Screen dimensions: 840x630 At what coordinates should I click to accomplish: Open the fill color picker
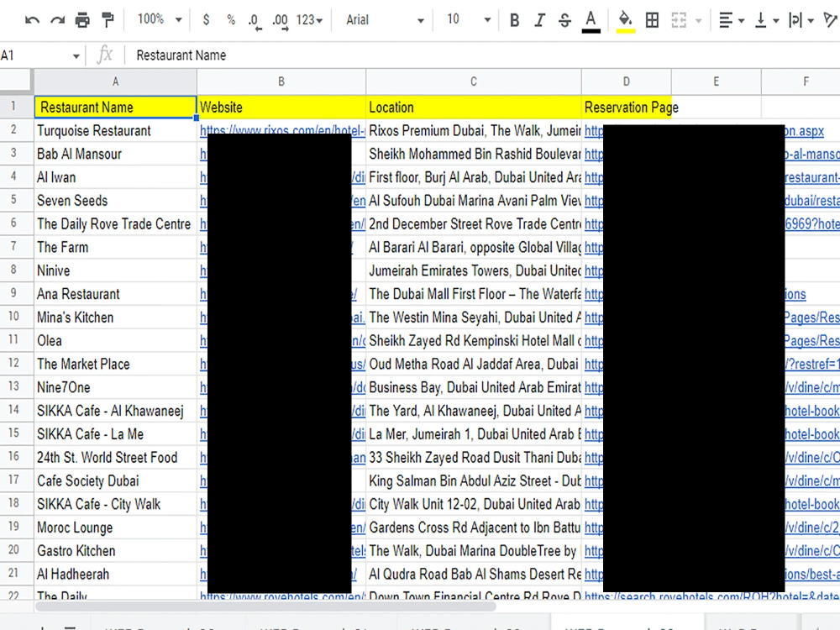625,22
